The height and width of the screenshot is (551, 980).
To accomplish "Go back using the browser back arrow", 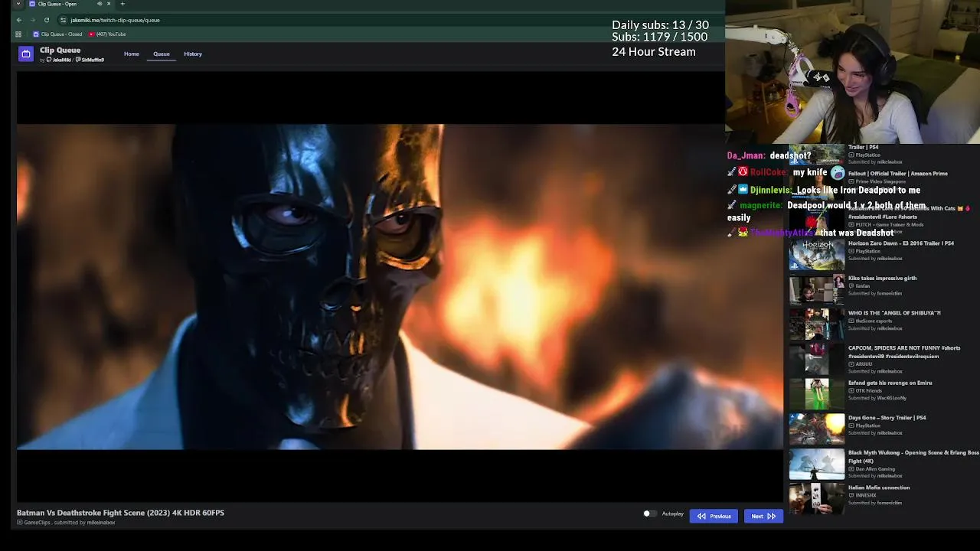I will point(19,20).
